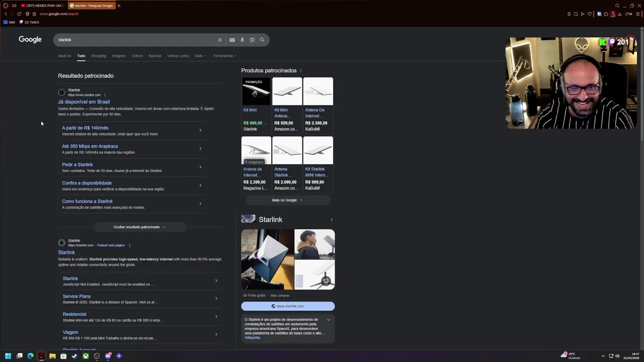644x362 pixels.
Task: Open chevron for Como funciona a Starlink
Action: tap(200, 204)
